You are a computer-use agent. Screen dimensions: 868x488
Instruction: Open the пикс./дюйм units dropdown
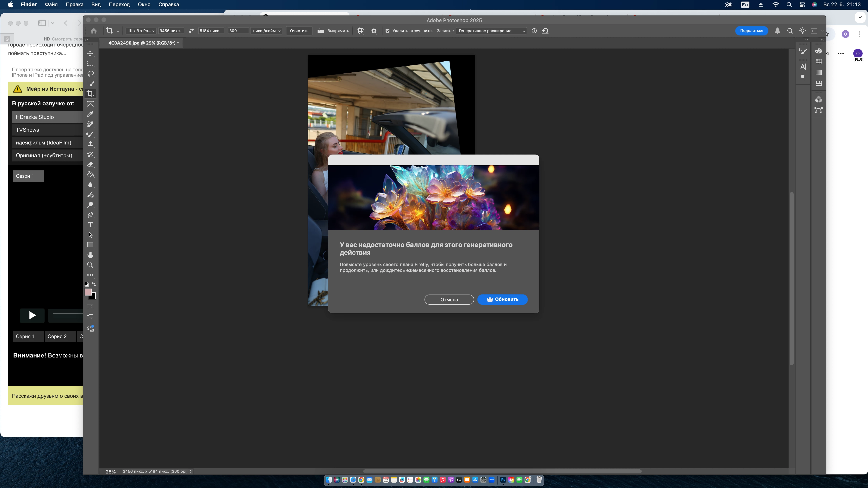[x=266, y=31]
